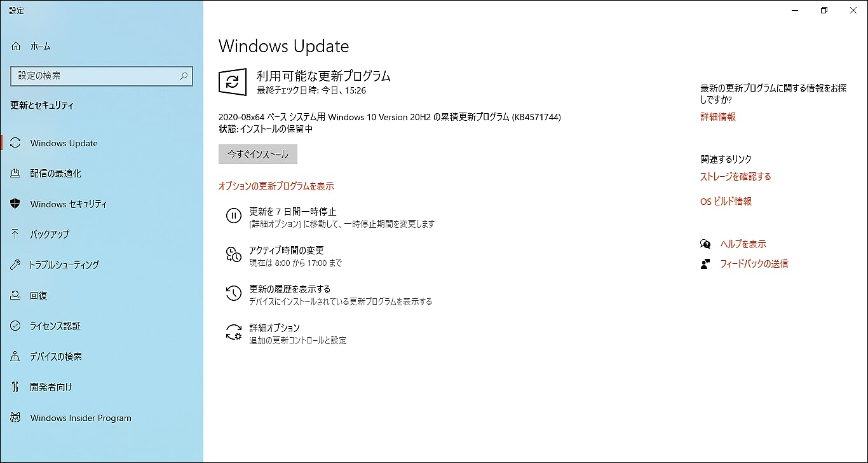This screenshot has height=463, width=868.
Task: Open オプションの更新プログラムを表示 link
Action: (276, 186)
